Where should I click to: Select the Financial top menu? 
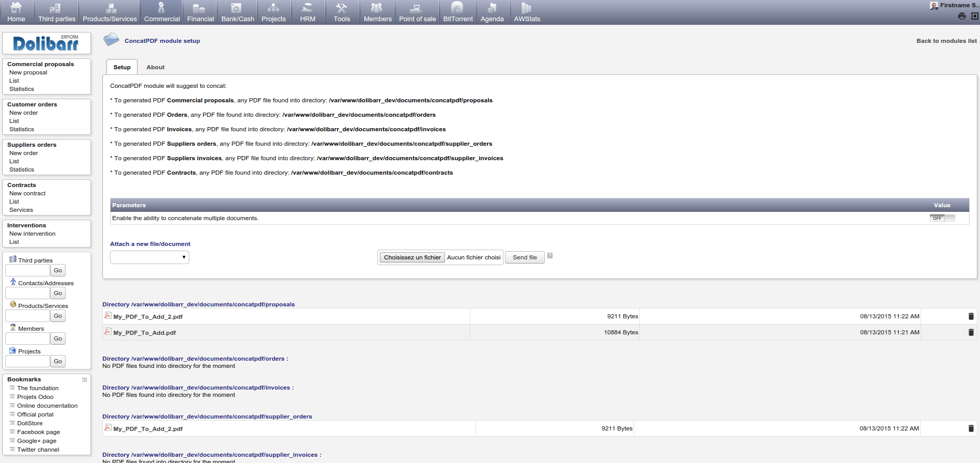[200, 12]
